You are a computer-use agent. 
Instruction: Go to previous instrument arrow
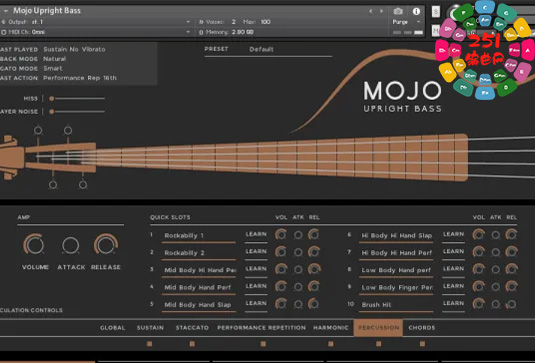pyautogui.click(x=371, y=11)
